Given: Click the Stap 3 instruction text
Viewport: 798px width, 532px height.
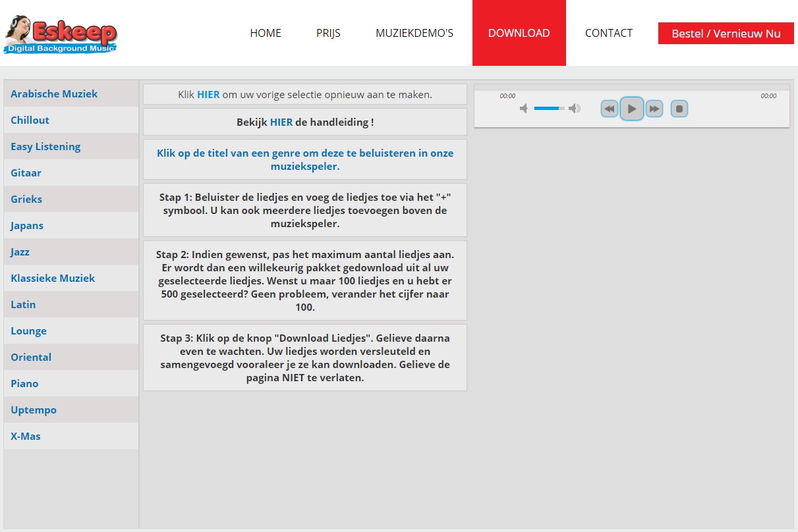Looking at the screenshot, I should 305,358.
